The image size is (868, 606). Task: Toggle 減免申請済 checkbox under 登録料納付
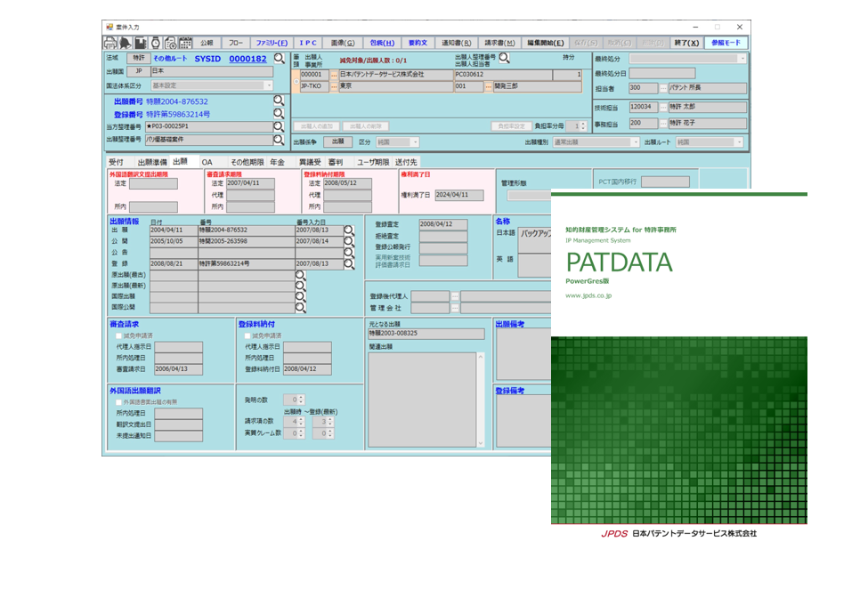point(247,336)
